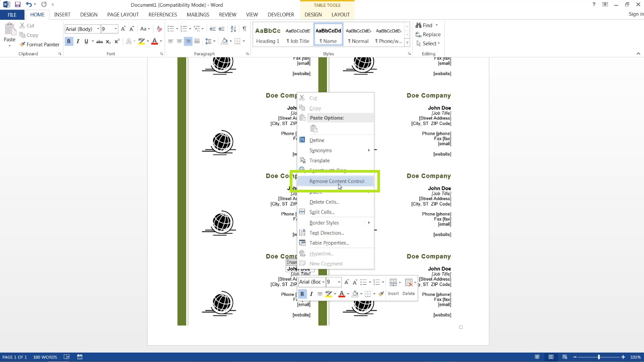
Task: Click Replace in the Editing group
Action: 428,34
